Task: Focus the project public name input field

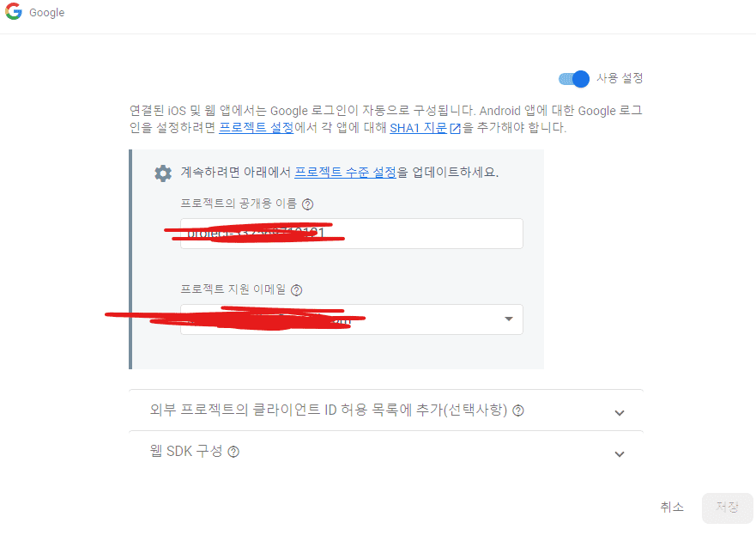Action: [x=352, y=234]
